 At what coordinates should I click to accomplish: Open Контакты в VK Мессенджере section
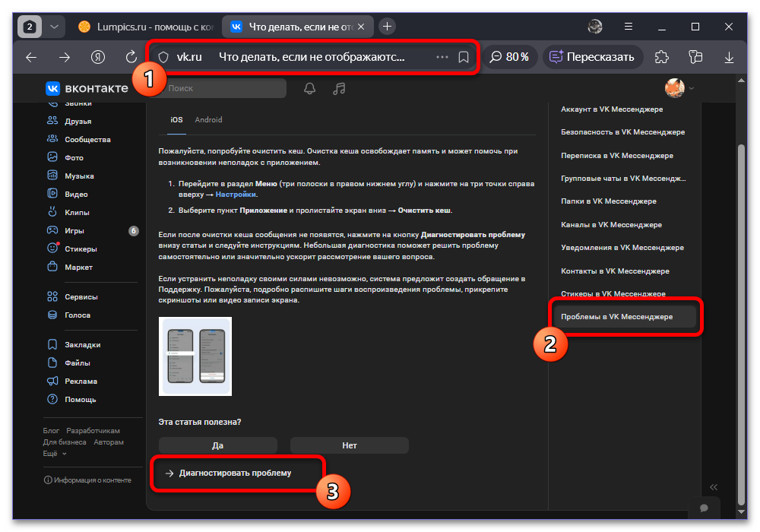[615, 271]
